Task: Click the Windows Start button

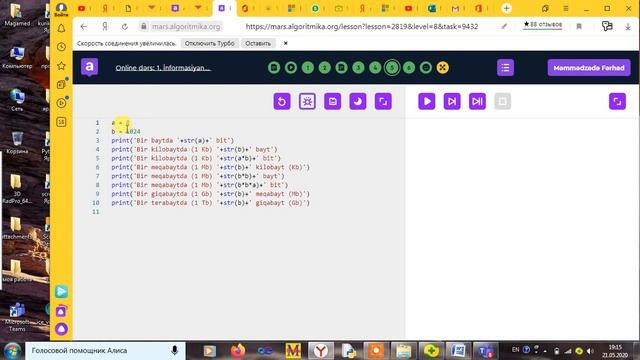Action: coord(12,351)
